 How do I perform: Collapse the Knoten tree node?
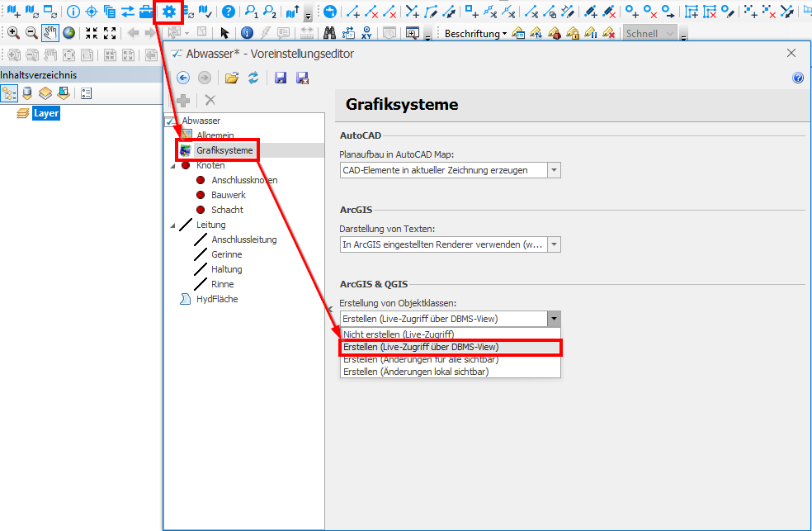click(x=172, y=166)
